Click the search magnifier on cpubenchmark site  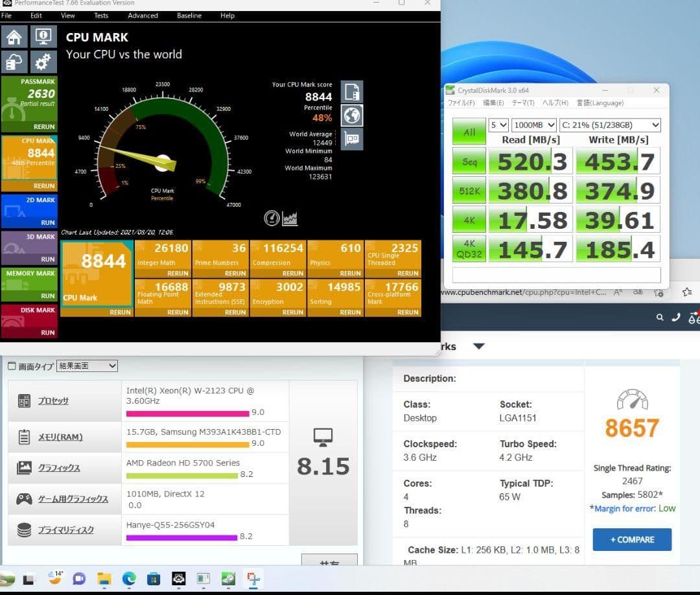660,318
